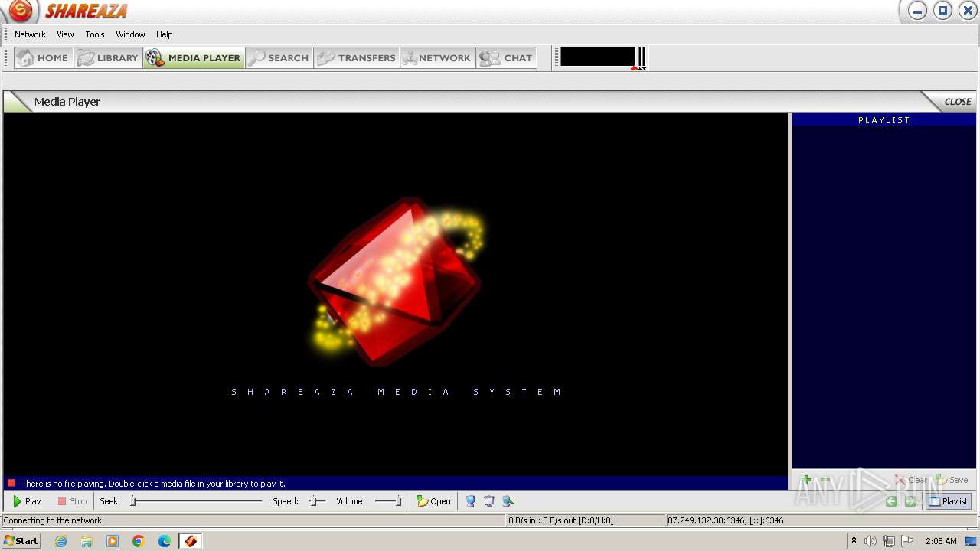Open the Chat tab
Viewport: 980px width, 551px height.
[506, 58]
